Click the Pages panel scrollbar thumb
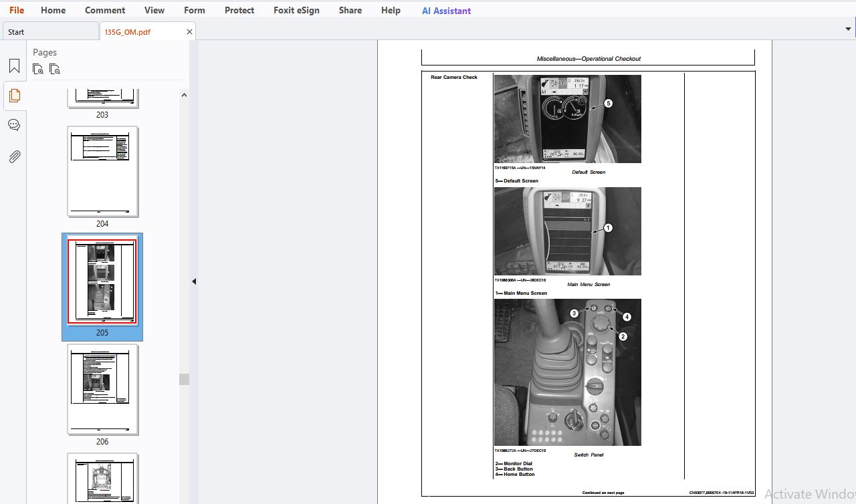856x504 pixels. [184, 379]
